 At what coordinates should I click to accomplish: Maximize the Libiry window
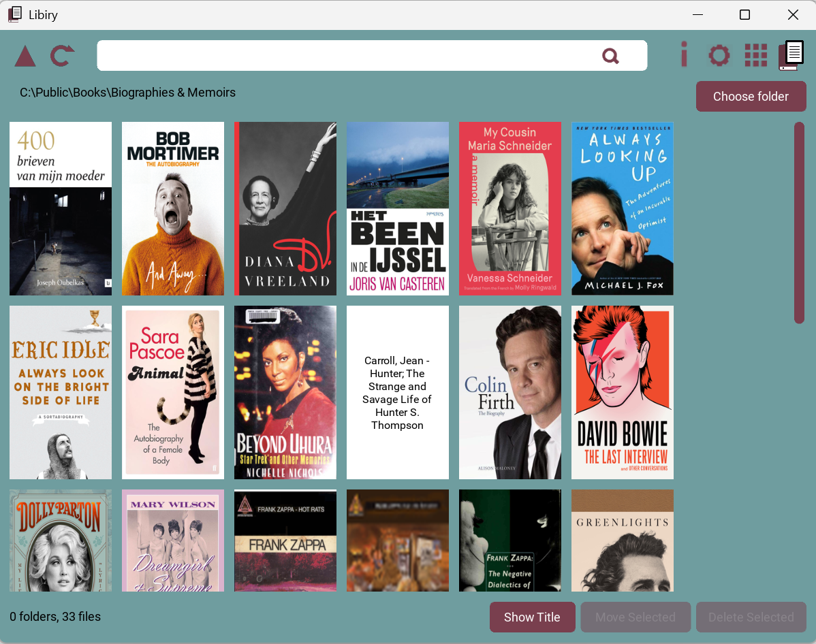[x=744, y=15]
